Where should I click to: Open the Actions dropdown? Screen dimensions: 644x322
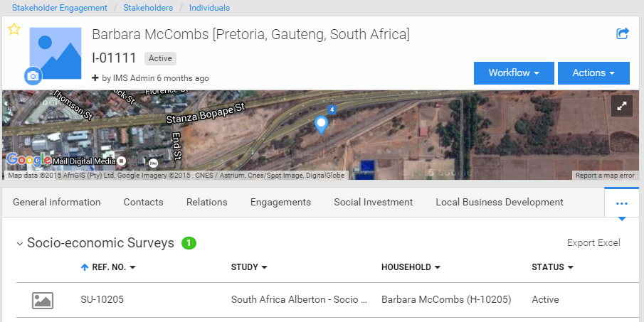tap(593, 73)
